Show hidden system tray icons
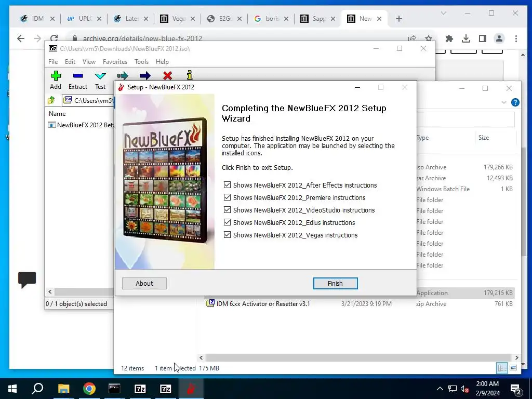 [440, 389]
